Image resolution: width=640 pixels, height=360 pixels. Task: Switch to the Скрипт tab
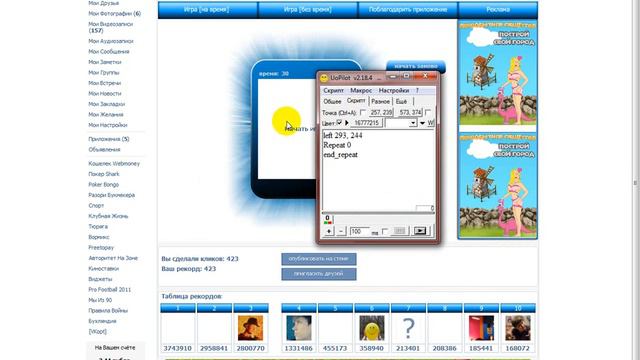pos(356,101)
